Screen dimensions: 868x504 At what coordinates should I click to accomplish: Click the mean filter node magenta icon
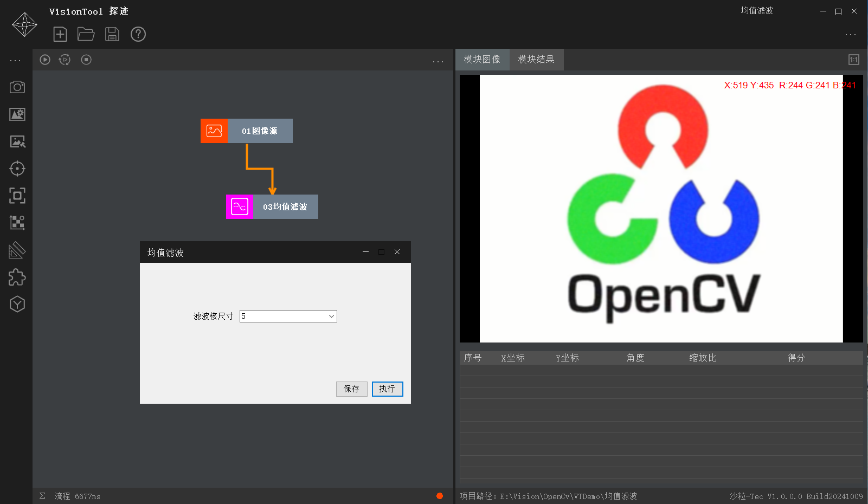240,206
